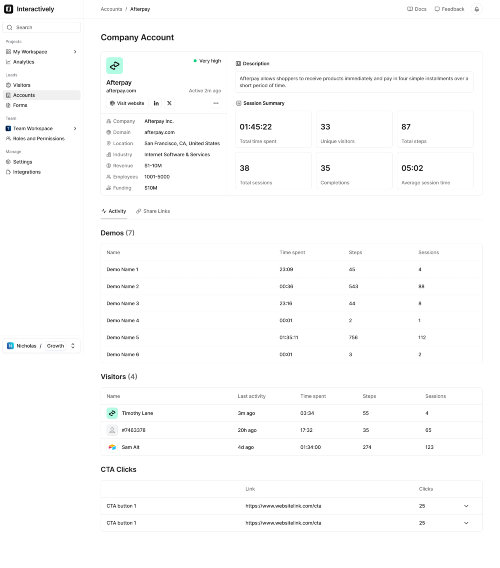The height and width of the screenshot is (568, 500).
Task: Open the more options ellipsis button
Action: click(216, 103)
